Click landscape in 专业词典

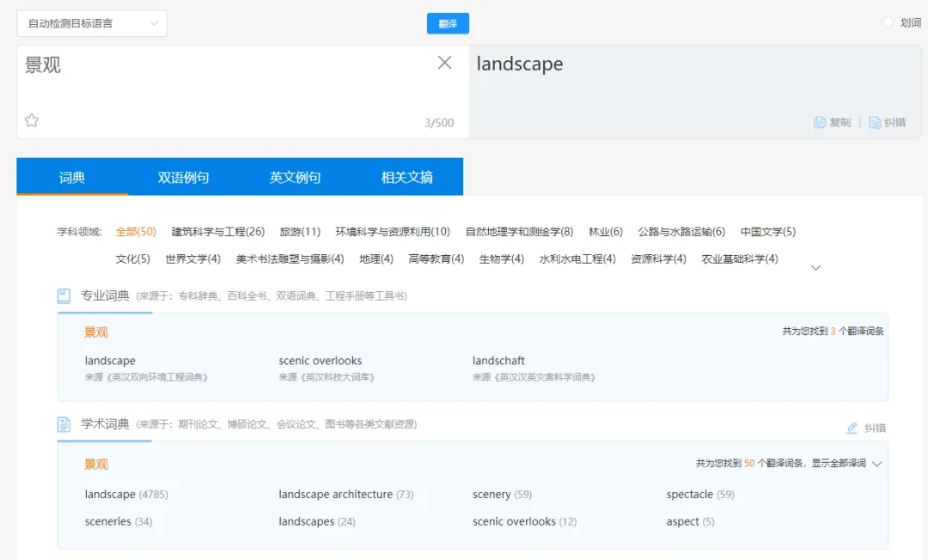[x=110, y=361]
